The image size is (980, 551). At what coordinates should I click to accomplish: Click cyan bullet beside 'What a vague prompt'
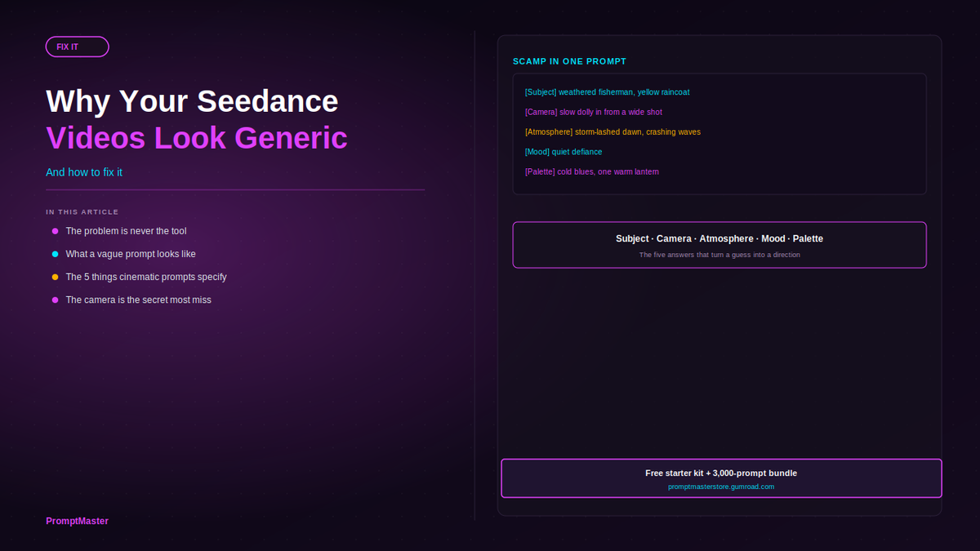(56, 254)
